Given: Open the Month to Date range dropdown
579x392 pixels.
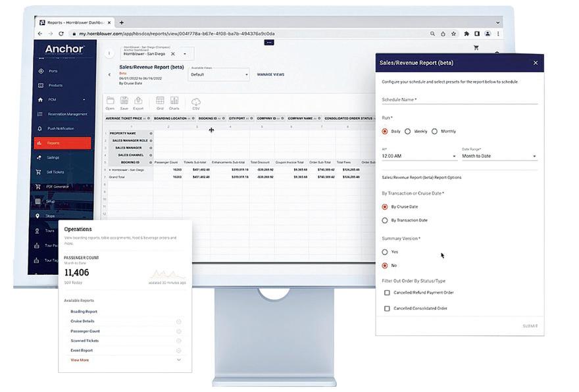Looking at the screenshot, I should point(499,156).
